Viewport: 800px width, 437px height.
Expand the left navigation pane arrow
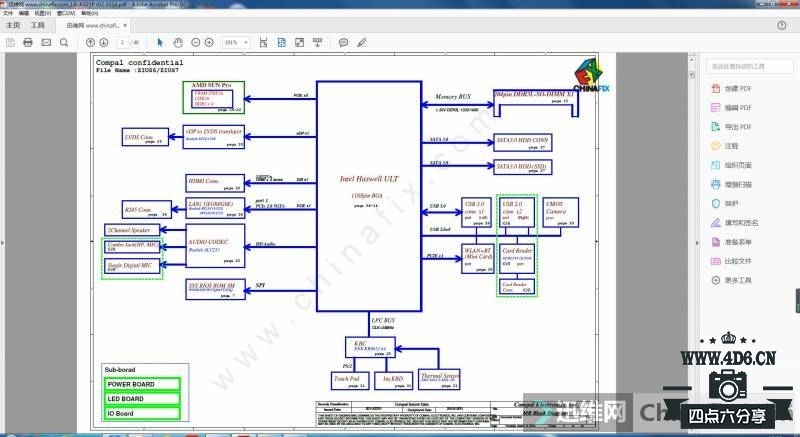point(2,243)
